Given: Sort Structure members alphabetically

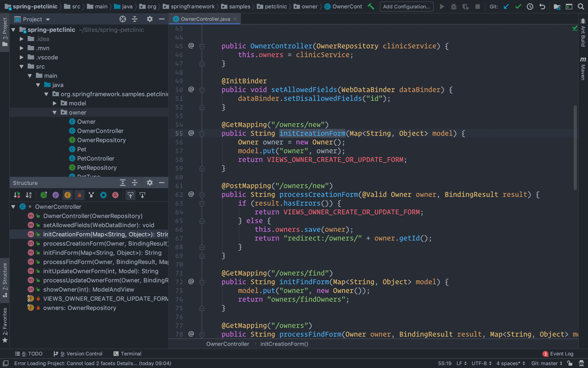Looking at the screenshot, I should point(28,195).
